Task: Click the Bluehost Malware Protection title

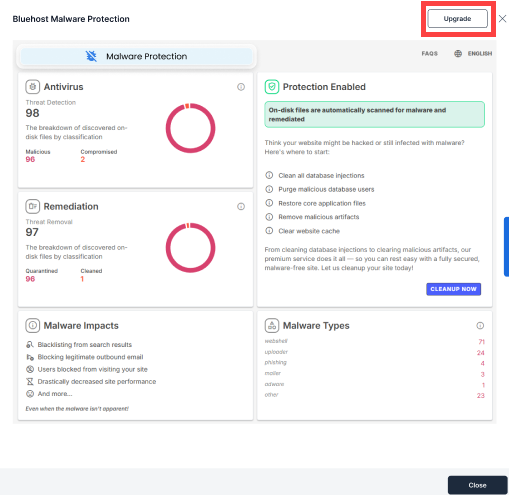Action: (x=71, y=19)
